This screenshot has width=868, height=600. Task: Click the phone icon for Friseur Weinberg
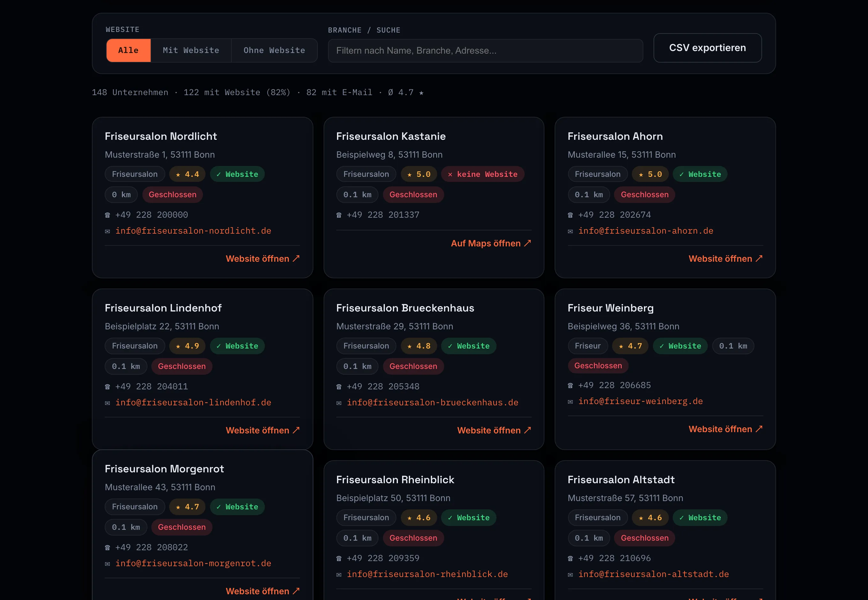(570, 385)
